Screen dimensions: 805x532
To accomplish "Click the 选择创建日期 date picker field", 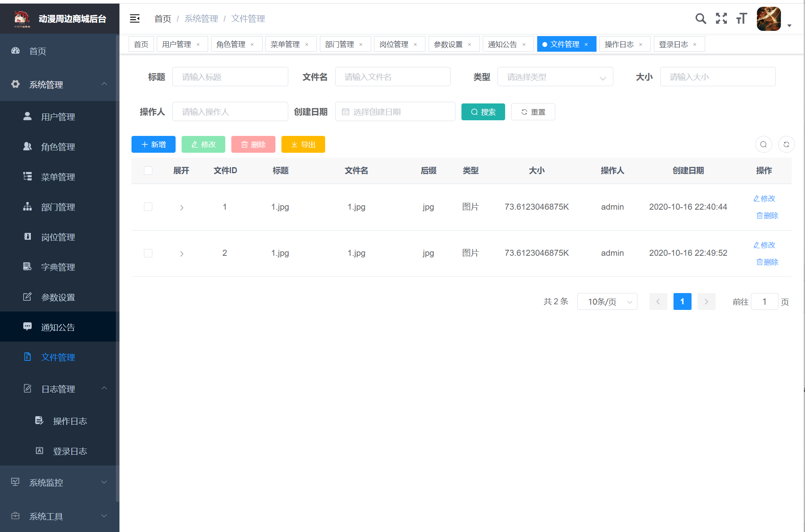I will coord(395,112).
